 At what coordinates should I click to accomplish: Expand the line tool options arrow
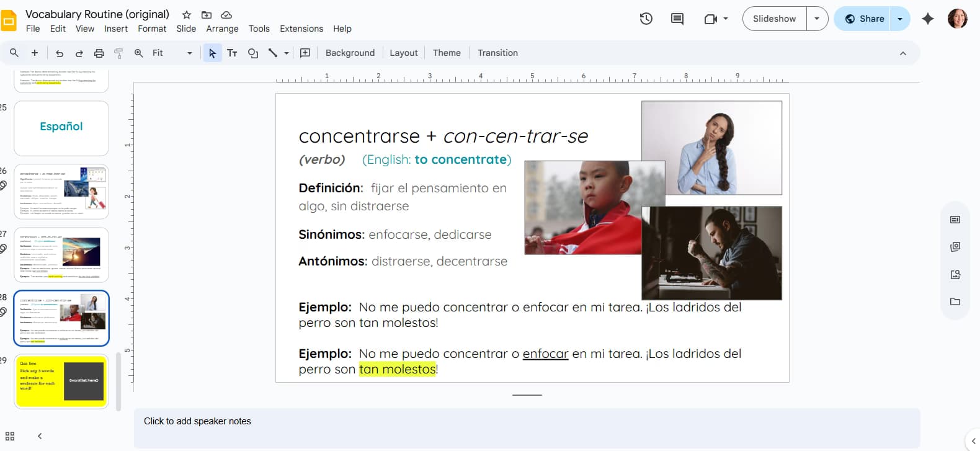287,53
